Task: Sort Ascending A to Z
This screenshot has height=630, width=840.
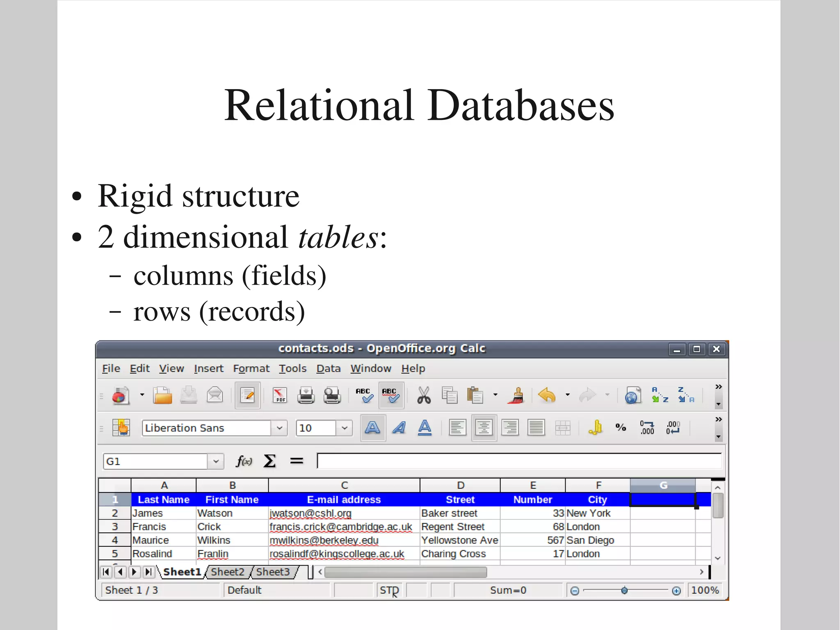Action: click(660, 395)
